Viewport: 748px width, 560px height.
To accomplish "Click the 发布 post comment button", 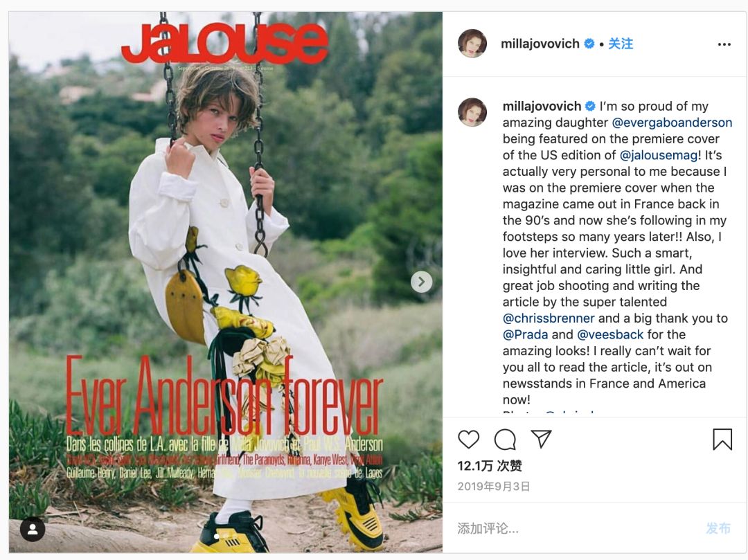I will point(718,528).
